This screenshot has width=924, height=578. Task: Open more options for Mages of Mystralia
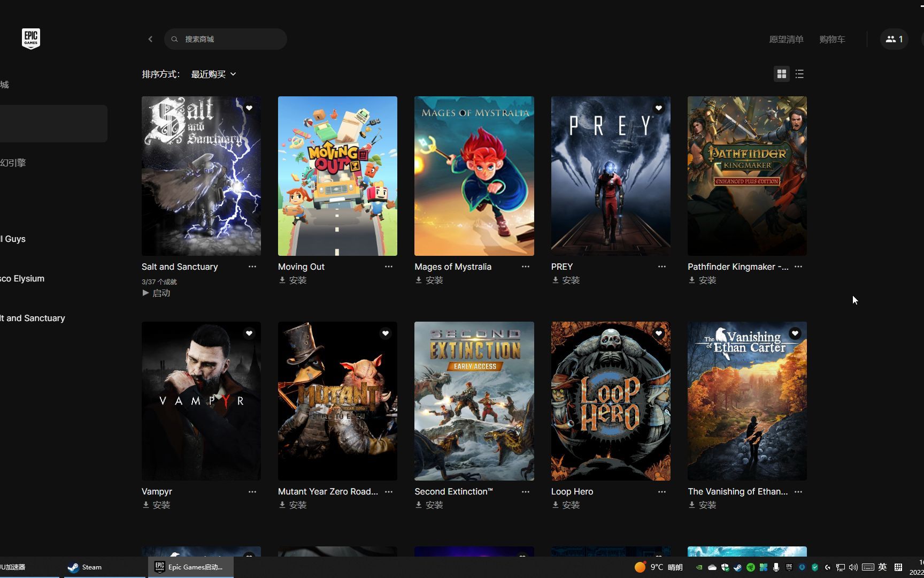click(x=526, y=267)
